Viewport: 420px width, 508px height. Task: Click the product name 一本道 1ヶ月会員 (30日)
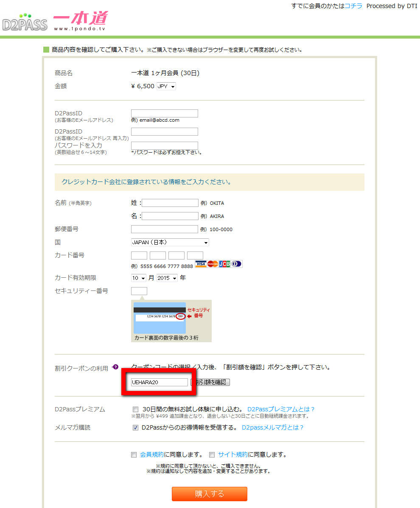coord(165,73)
